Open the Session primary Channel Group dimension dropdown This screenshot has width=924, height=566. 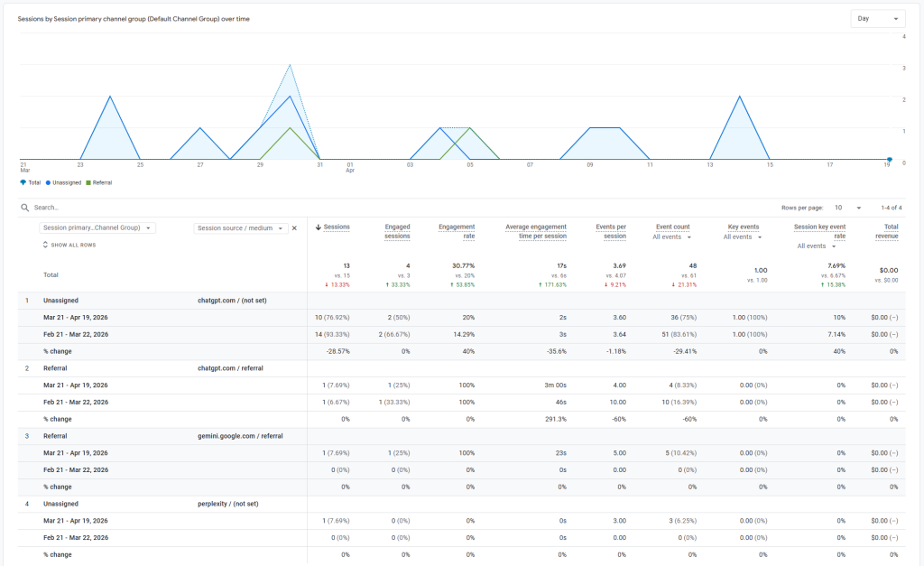point(97,228)
